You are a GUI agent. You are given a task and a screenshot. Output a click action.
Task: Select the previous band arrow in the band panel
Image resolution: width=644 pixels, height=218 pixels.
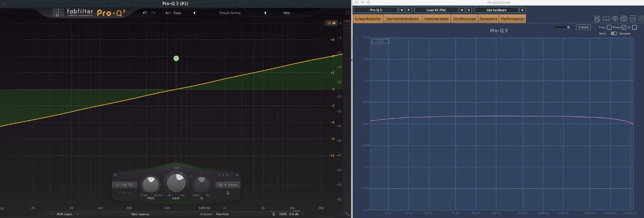tap(219, 175)
